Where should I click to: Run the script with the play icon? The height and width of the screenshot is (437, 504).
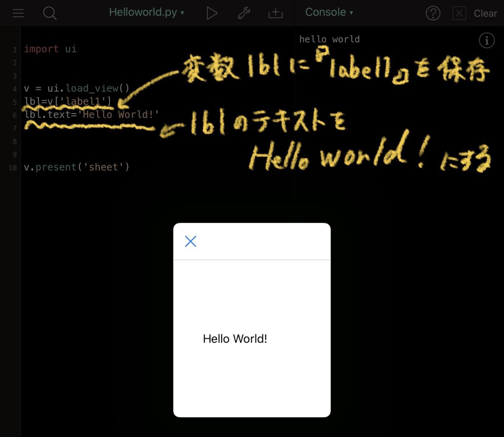coord(212,13)
